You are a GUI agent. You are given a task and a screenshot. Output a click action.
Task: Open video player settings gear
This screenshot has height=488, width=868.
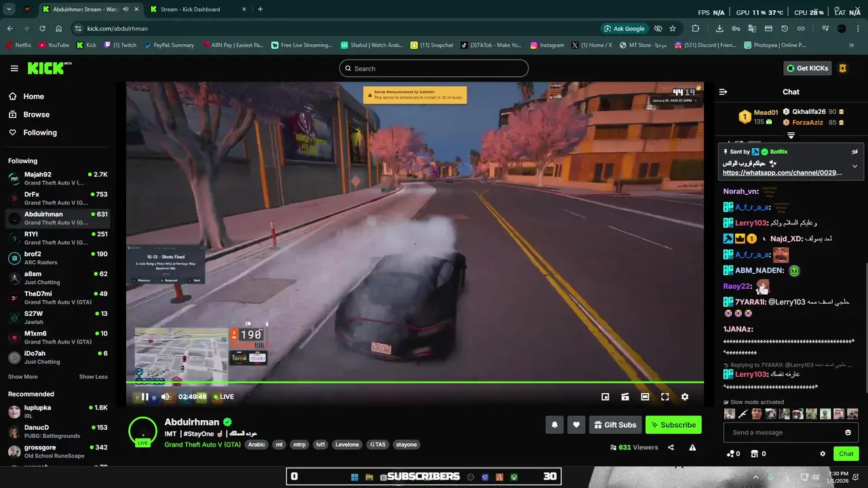pos(685,397)
